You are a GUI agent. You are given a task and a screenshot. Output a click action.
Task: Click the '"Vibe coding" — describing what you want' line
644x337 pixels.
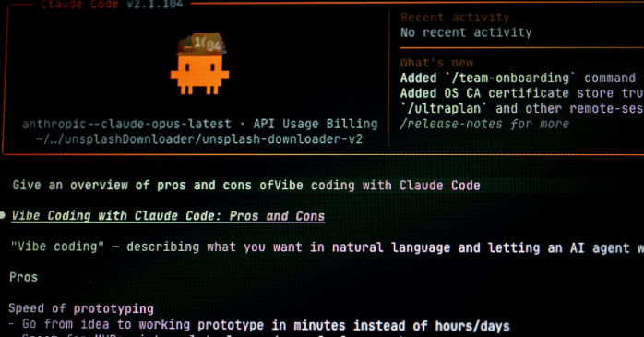327,247
